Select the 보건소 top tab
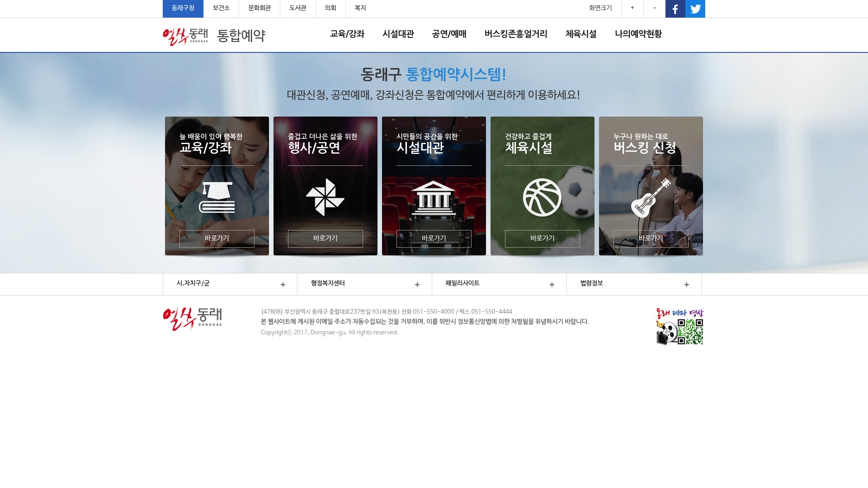Viewport: 868px width, 488px height. pos(221,9)
